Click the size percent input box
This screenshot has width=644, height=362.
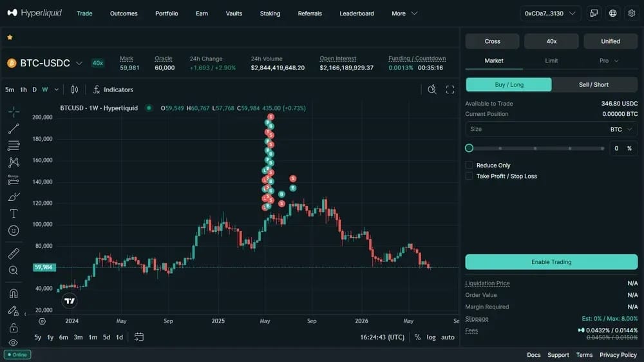click(x=623, y=148)
